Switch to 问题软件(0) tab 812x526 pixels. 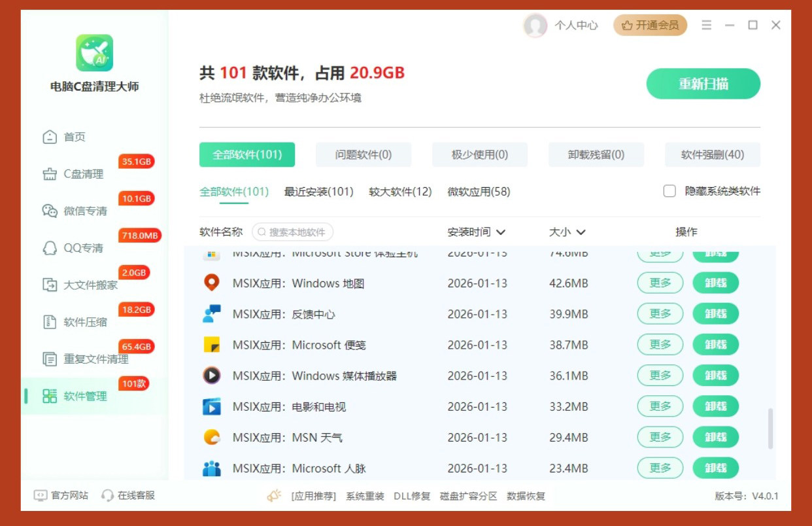pyautogui.click(x=364, y=155)
